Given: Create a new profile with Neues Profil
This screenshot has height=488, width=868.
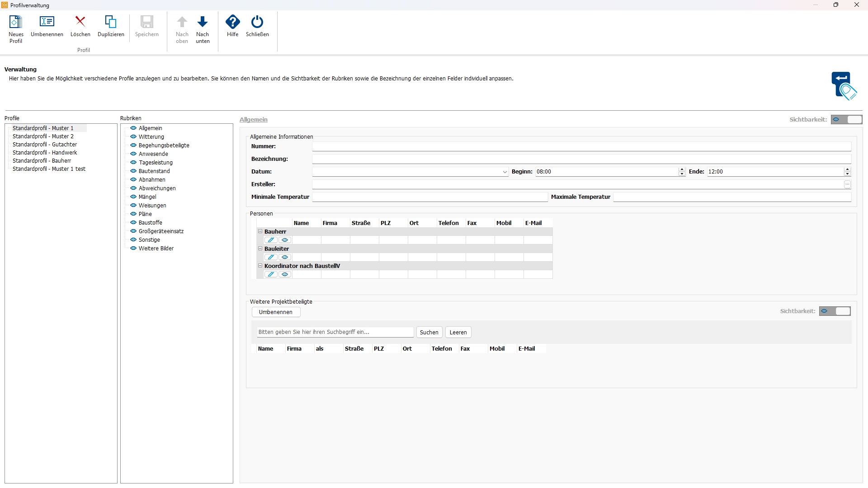Looking at the screenshot, I should coord(16,22).
